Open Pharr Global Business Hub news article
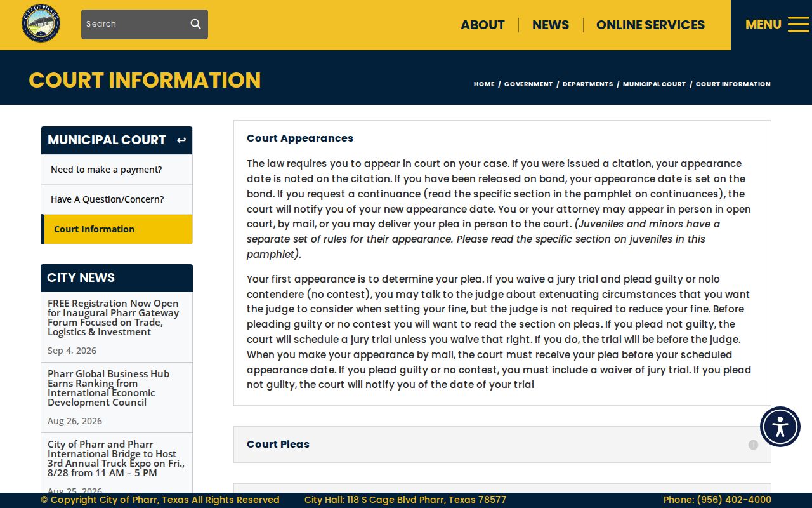 [108, 388]
